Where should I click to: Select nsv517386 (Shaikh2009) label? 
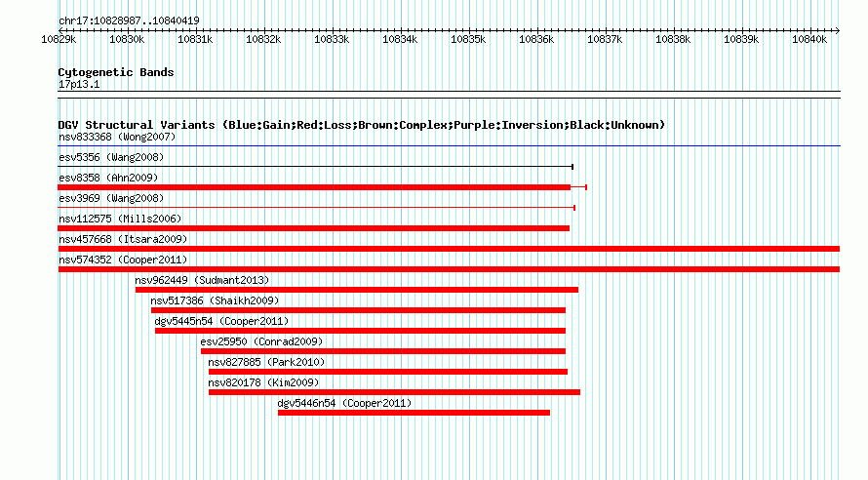[215, 300]
